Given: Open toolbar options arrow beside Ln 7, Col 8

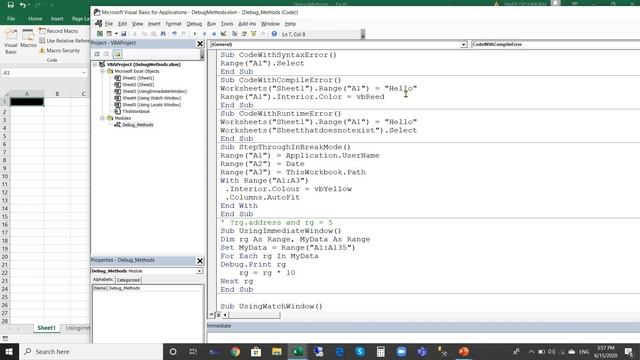Looking at the screenshot, I should click(x=363, y=35).
